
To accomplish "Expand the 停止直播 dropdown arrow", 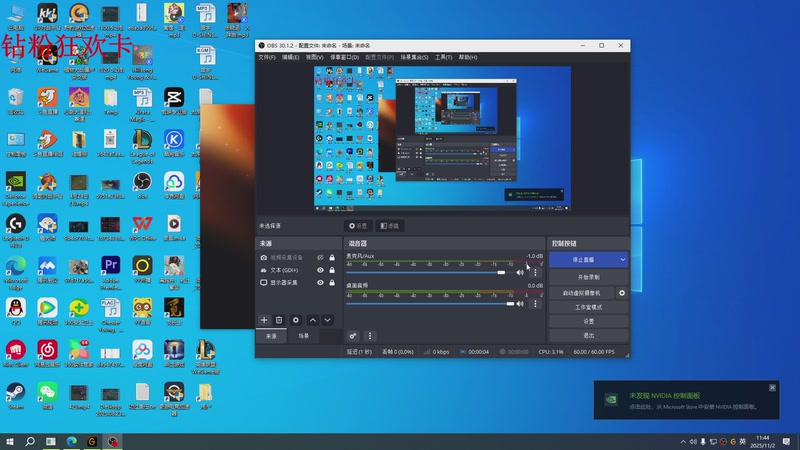I will tap(622, 260).
